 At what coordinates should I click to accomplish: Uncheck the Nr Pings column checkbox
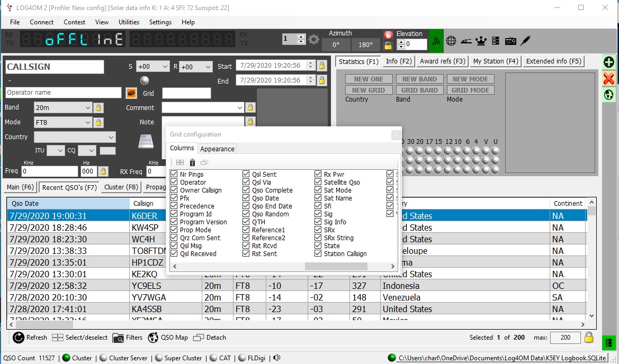pos(174,174)
